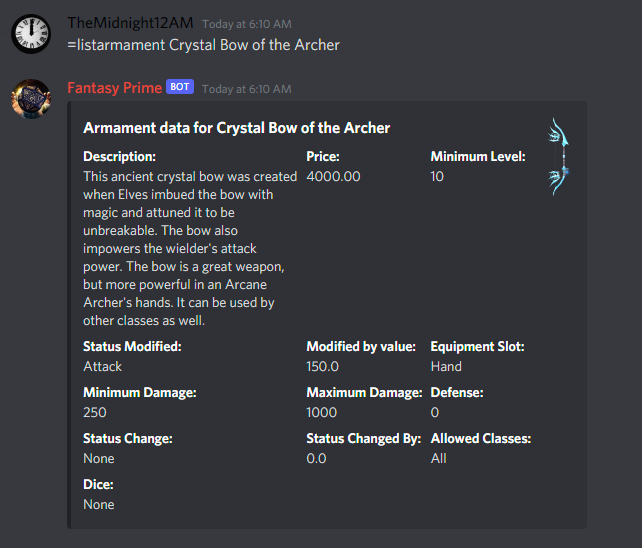Click the embed title Armament data
642x548 pixels.
click(236, 128)
